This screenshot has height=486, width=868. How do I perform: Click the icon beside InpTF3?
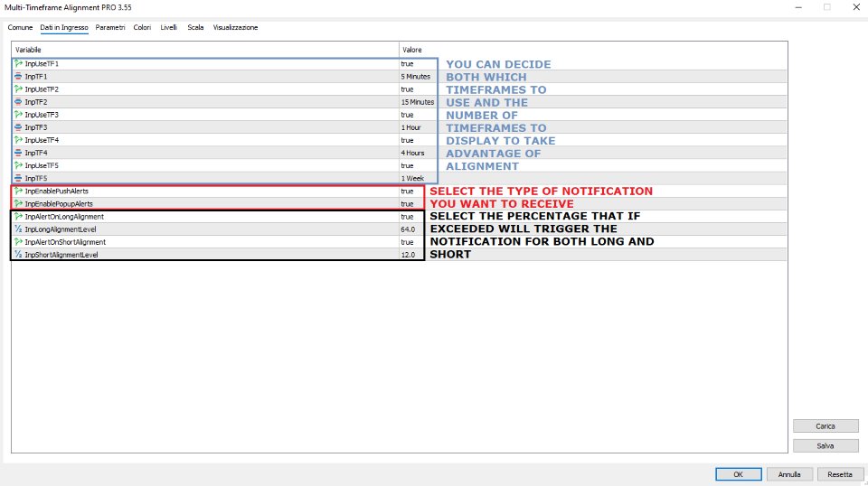[18, 127]
